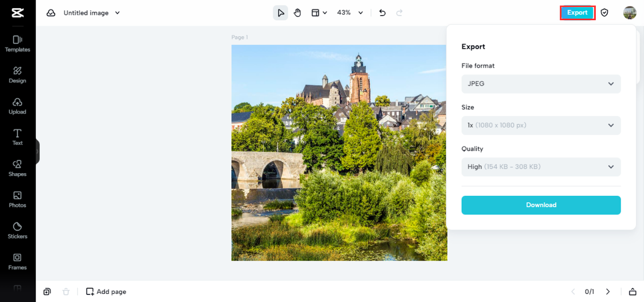Click the Export panel heading

click(x=473, y=47)
